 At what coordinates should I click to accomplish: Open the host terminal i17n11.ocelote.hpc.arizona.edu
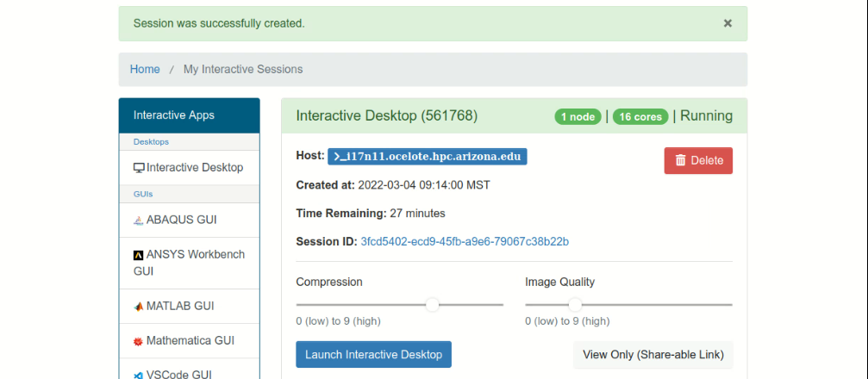coord(428,157)
